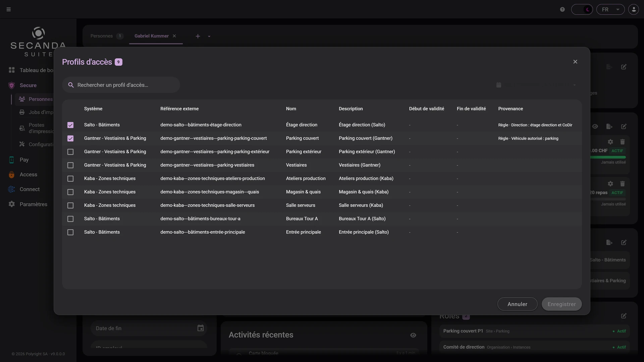
Task: Close the Profils d'accès dialog
Action: click(x=575, y=62)
